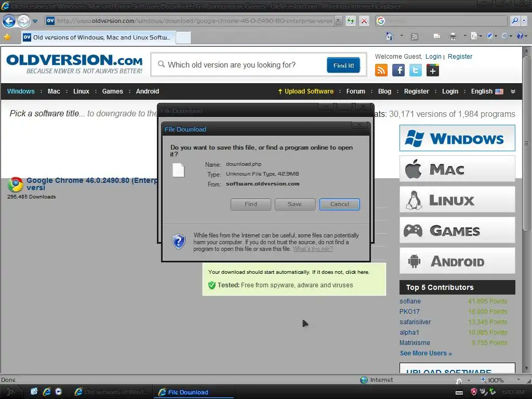Open the Linux nav menu item
The image size is (532, 399).
[x=81, y=91]
